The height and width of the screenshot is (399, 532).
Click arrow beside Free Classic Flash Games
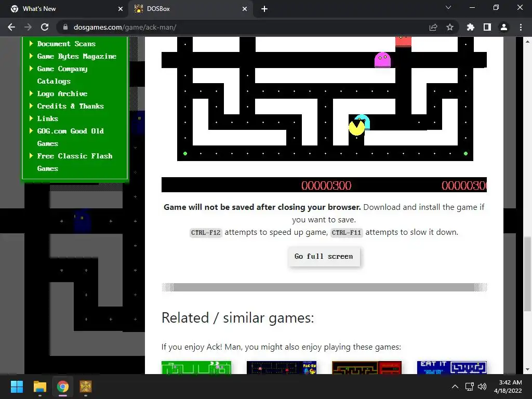[31, 156]
